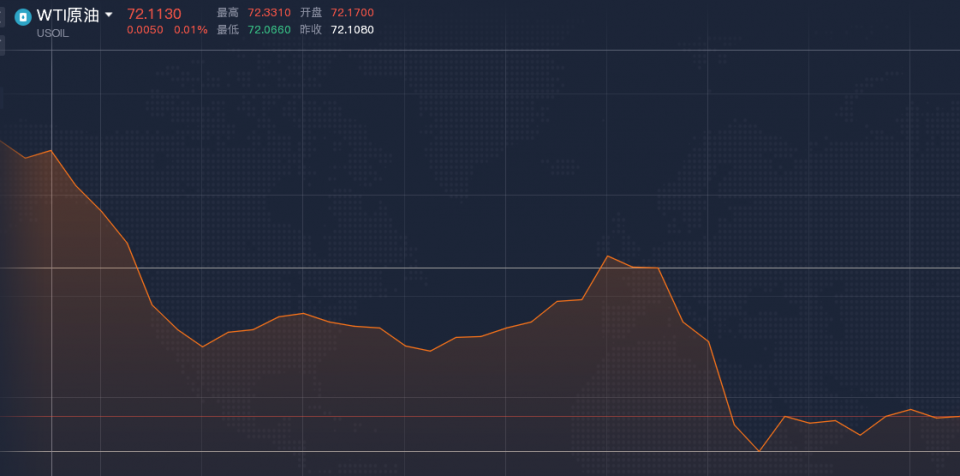Screen dimensions: 960x476
Task: Click the chart's lowest trough point
Action: click(759, 451)
